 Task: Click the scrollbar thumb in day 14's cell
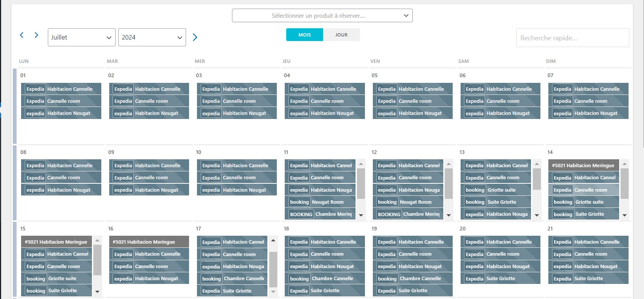click(x=624, y=183)
